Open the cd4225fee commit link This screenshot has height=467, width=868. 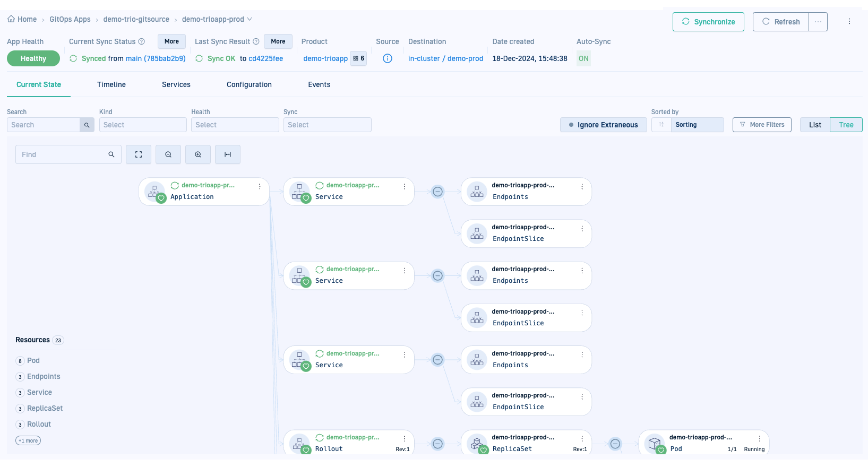coord(265,58)
